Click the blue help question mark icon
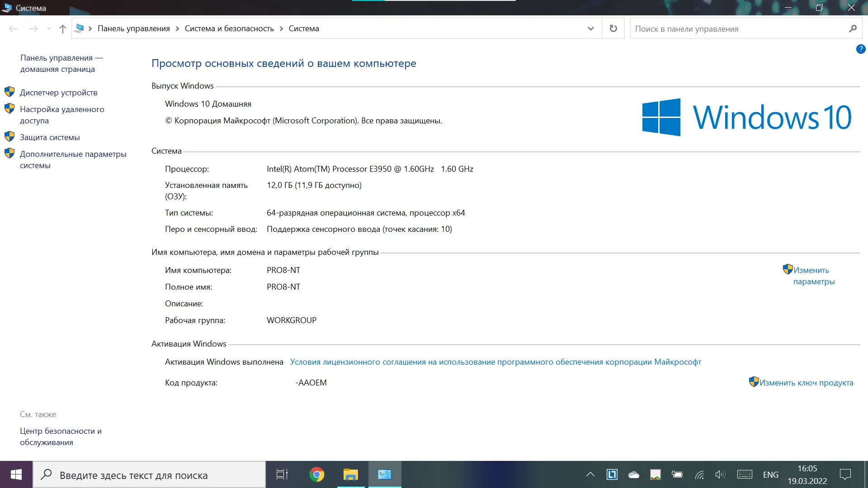Screen dimensions: 868x488 (860, 49)
